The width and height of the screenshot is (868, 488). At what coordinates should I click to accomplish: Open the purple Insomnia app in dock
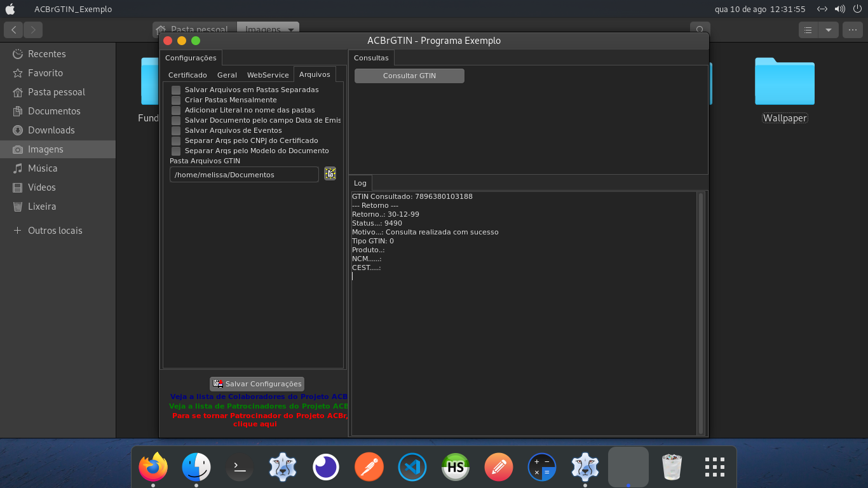tap(326, 468)
